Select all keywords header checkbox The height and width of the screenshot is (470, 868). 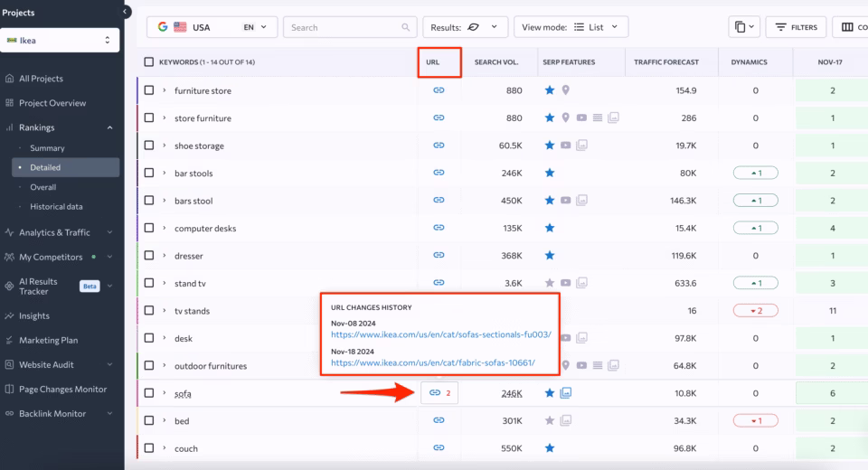pos(149,62)
